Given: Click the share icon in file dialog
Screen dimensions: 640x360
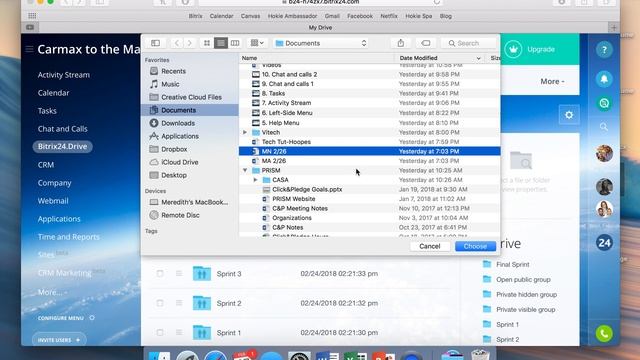Looking at the screenshot, I should (401, 43).
